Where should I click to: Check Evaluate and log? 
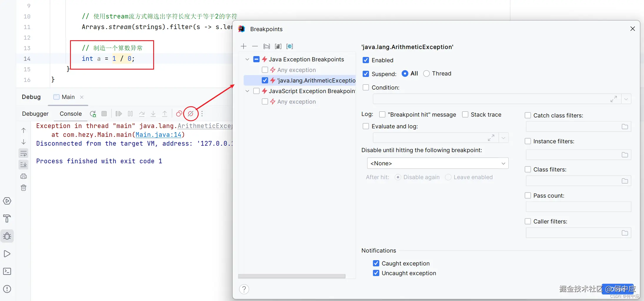click(366, 126)
